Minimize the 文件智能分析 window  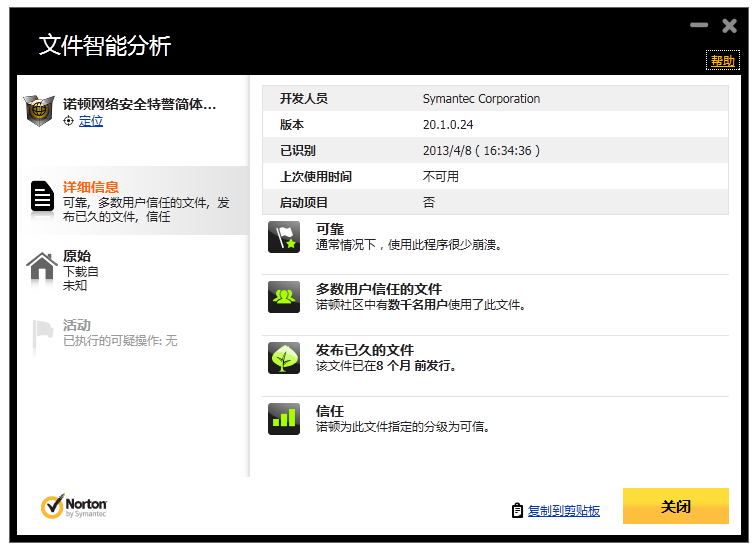699,25
